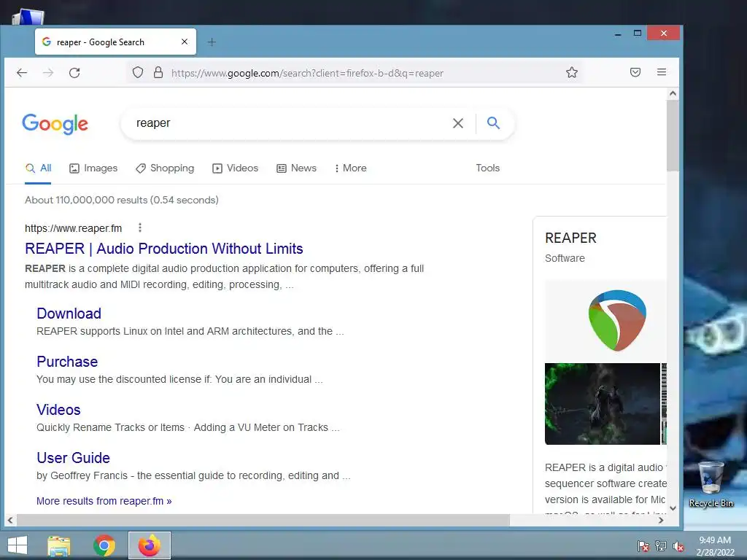Click the Save to Pocket icon
747x560 pixels.
pos(635,72)
